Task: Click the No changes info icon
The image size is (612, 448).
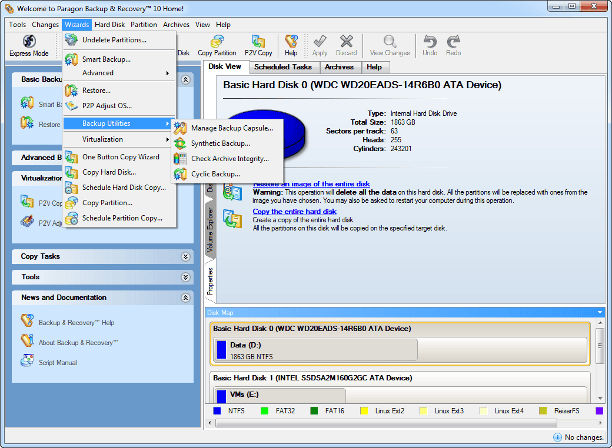Action: coord(557,437)
